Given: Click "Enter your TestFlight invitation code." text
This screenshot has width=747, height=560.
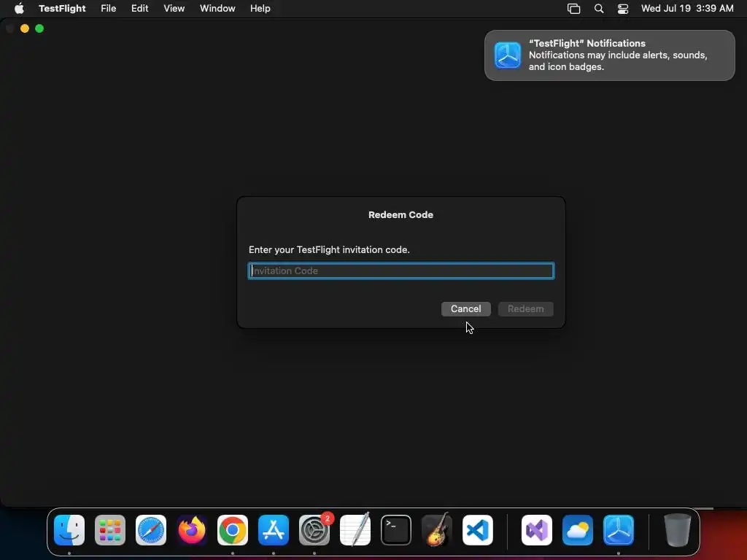Looking at the screenshot, I should pos(329,249).
